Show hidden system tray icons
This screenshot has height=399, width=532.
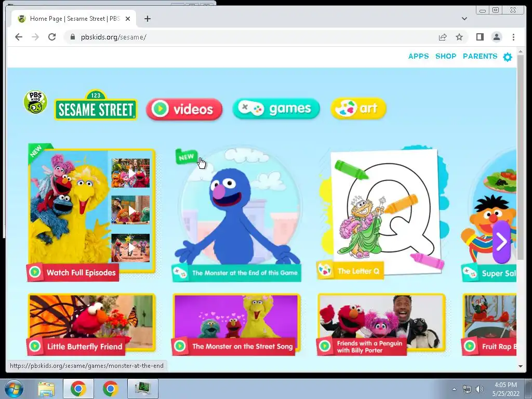(x=454, y=389)
